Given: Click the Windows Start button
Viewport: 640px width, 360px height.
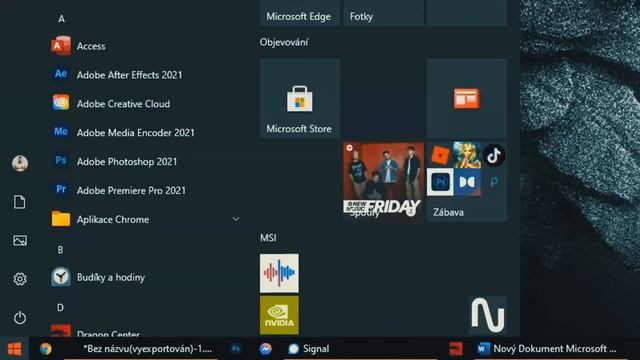Looking at the screenshot, I should (14, 349).
